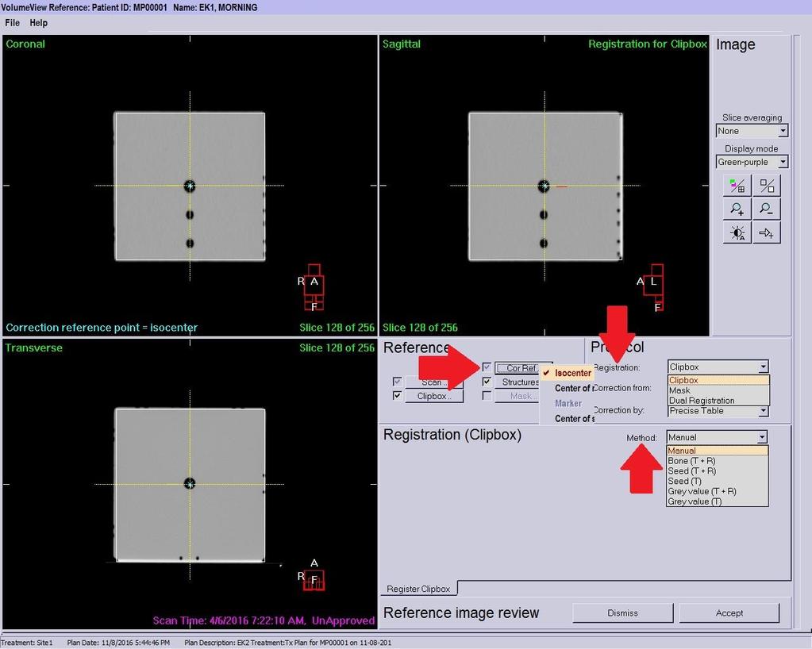The height and width of the screenshot is (649, 812).
Task: Click the Scan Time status text
Action: (264, 620)
